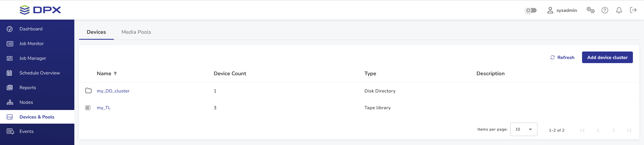
Task: Open the notifications bell
Action: point(619,10)
